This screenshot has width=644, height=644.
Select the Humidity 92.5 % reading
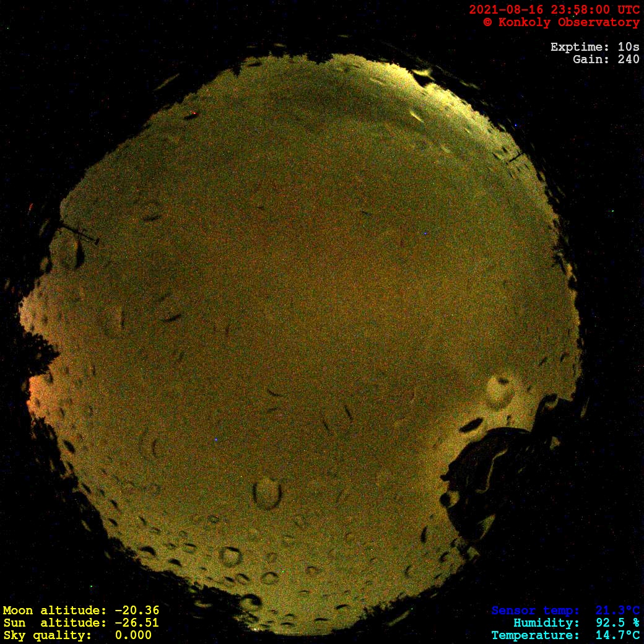(576, 623)
